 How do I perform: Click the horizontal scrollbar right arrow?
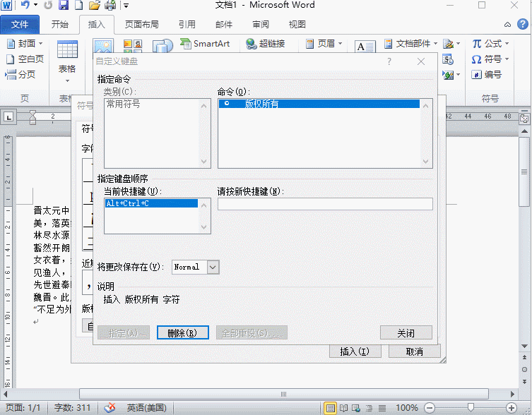click(x=512, y=394)
